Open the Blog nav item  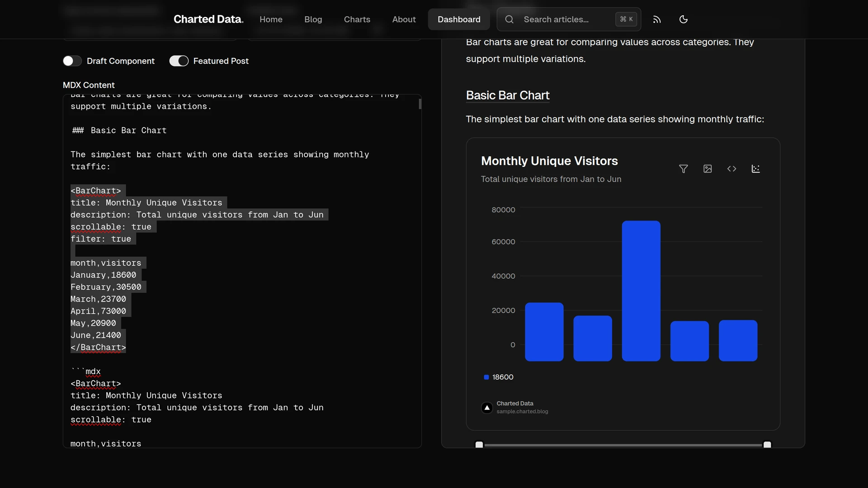(313, 19)
